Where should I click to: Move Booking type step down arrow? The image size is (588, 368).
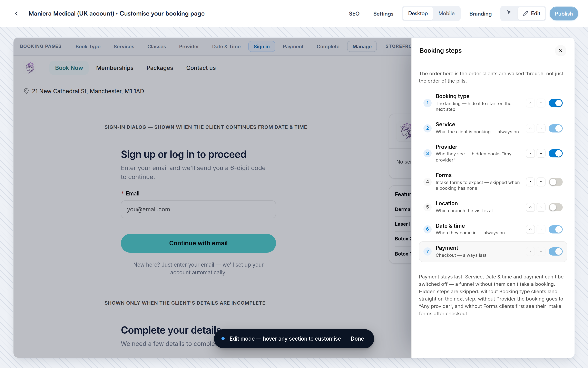pyautogui.click(x=541, y=103)
